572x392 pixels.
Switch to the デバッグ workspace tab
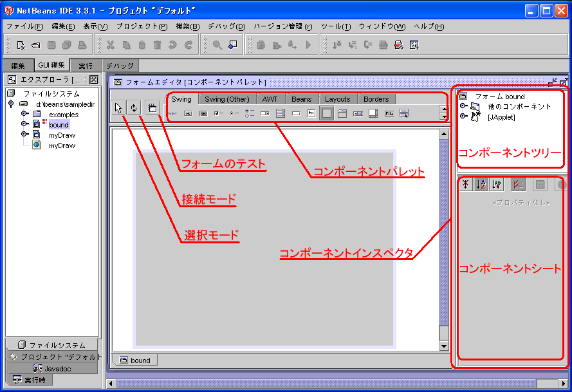[x=120, y=66]
